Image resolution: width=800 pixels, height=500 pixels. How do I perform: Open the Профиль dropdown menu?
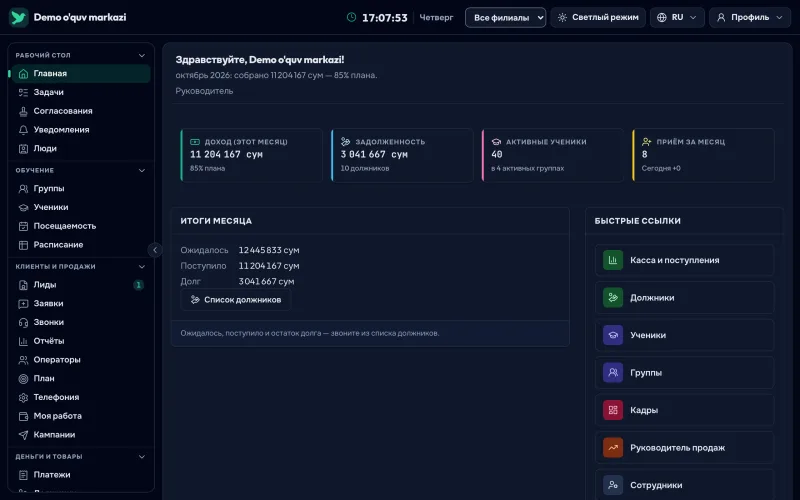point(749,17)
